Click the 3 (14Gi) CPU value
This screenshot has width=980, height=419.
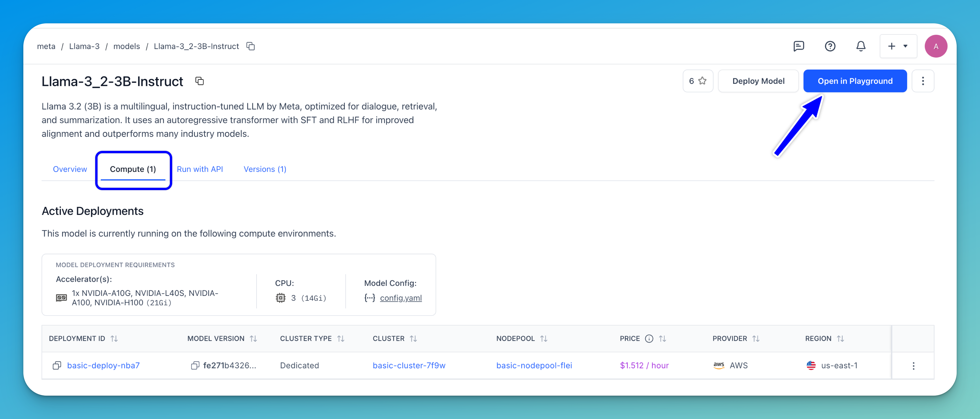[308, 298]
